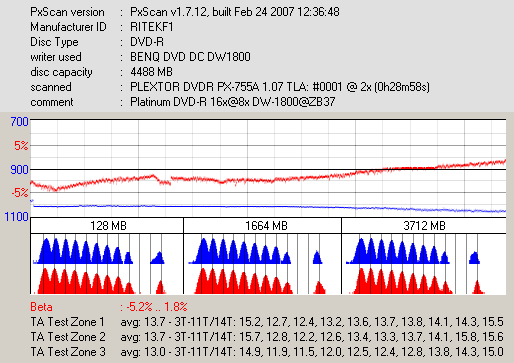Click the 'comment' label
Screen dimensions: 514x363
(52, 102)
